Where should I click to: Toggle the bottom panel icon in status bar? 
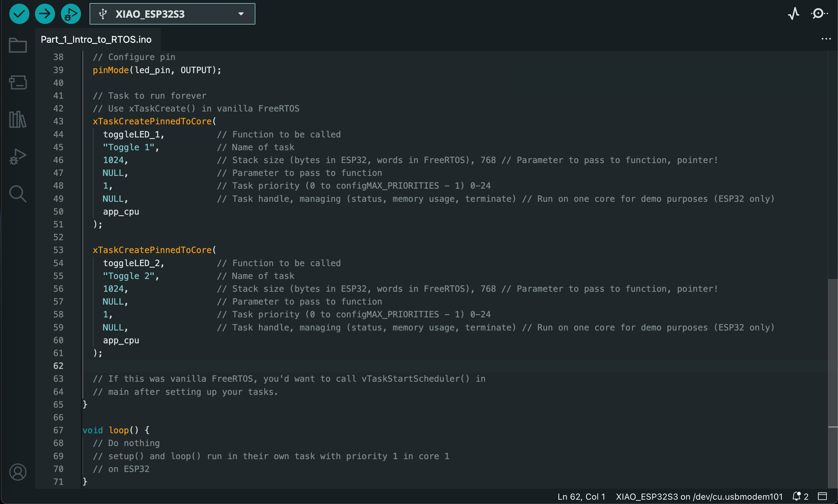pos(822,496)
